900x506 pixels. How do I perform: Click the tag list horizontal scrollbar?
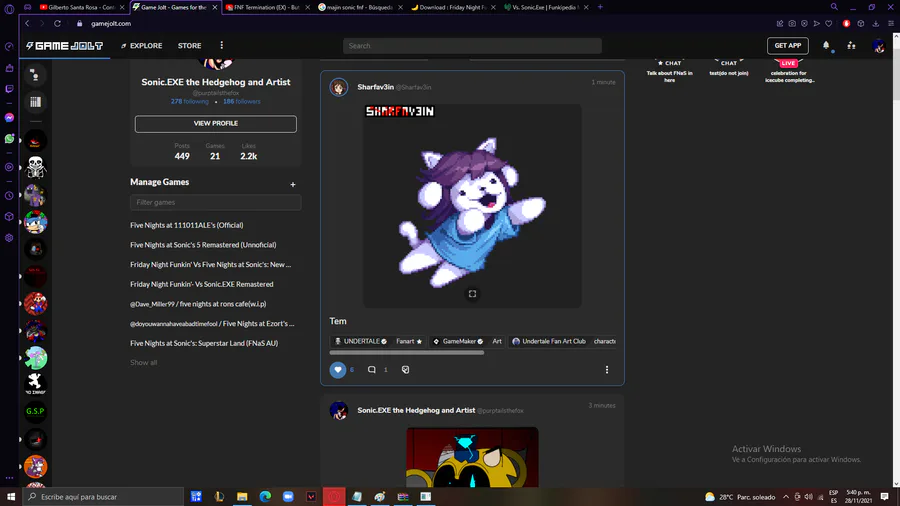[x=406, y=353]
